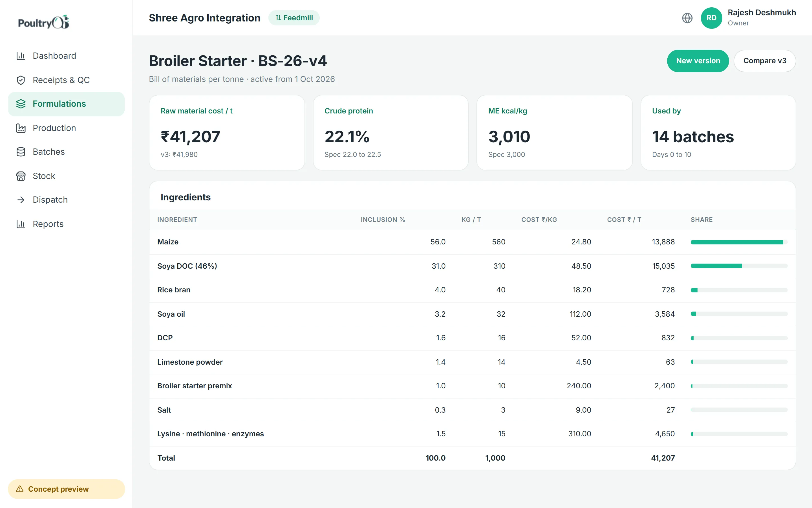Click the Dispatch arrow icon

[21, 200]
